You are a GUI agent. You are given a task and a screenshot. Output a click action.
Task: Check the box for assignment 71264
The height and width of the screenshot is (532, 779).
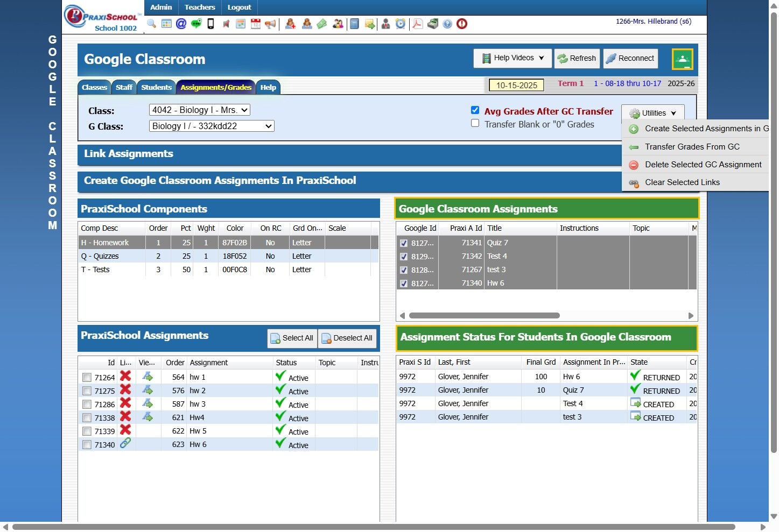click(x=87, y=378)
